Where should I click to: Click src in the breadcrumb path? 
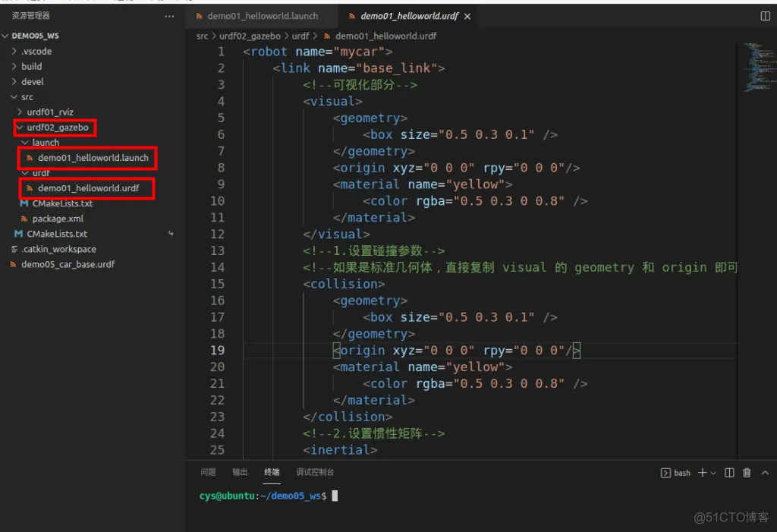(202, 36)
